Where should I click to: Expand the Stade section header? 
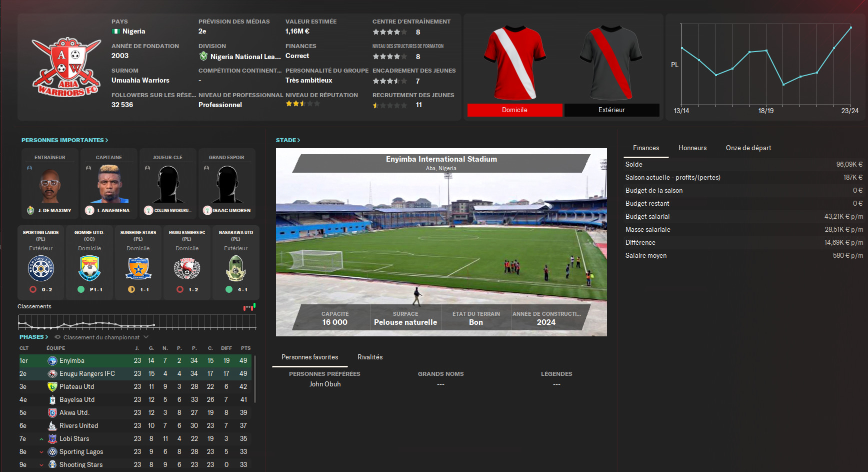pyautogui.click(x=288, y=140)
